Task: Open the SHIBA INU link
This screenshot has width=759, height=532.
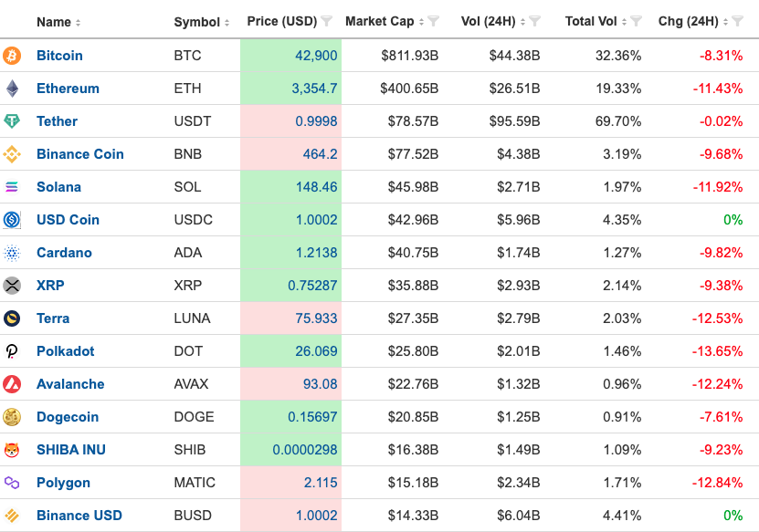Action: point(71,450)
